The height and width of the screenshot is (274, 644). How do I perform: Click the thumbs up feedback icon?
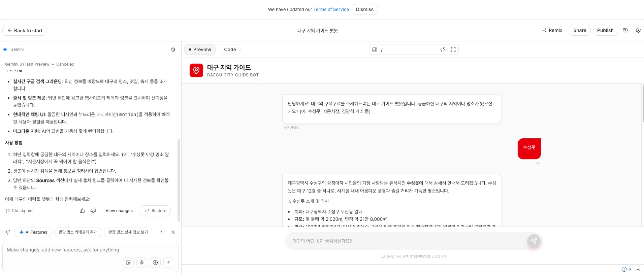point(83,211)
